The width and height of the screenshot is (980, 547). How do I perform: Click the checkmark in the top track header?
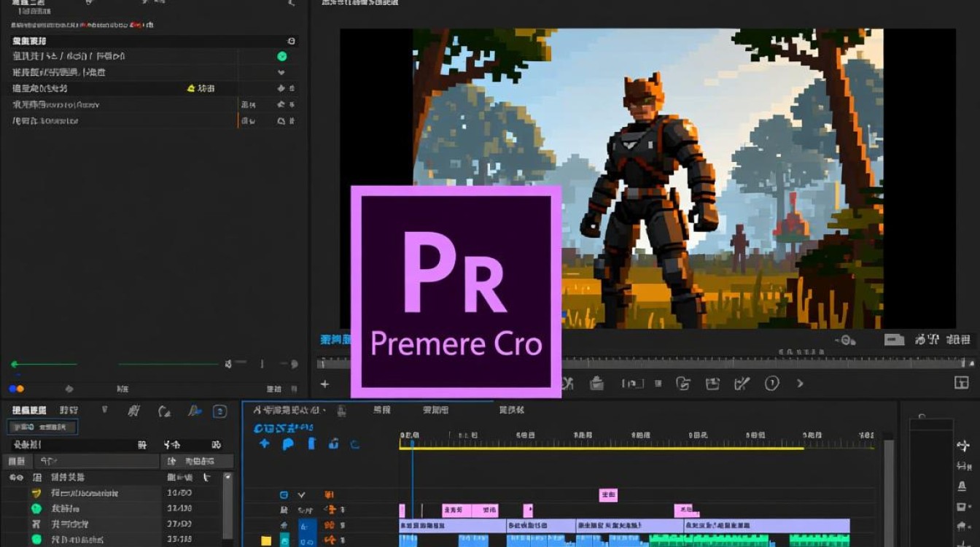[302, 495]
